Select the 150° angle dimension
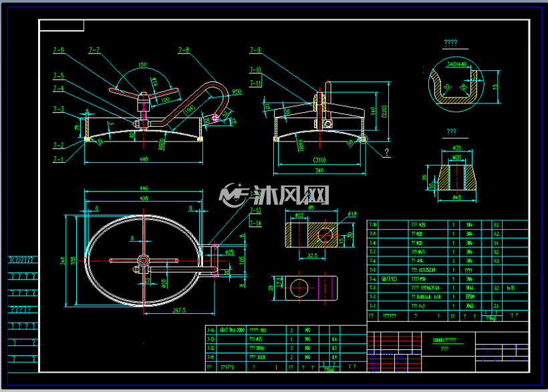548x392 pixels. (x=142, y=65)
